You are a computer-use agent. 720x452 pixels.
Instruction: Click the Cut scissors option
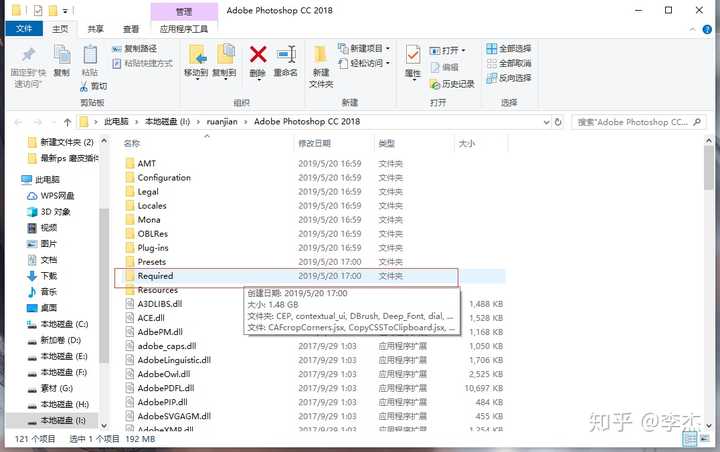click(x=94, y=86)
